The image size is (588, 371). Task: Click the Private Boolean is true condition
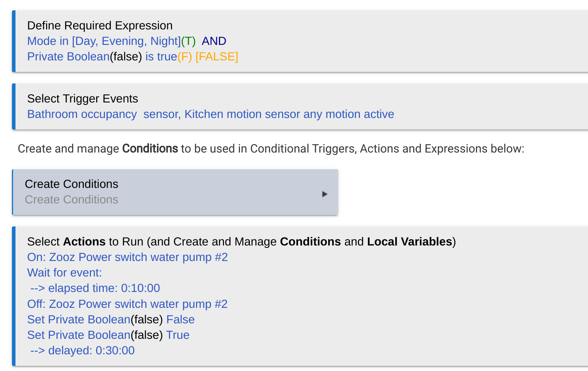(x=102, y=57)
